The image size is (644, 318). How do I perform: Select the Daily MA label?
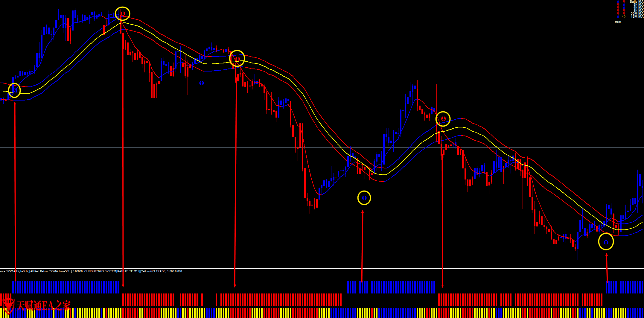[x=637, y=1]
